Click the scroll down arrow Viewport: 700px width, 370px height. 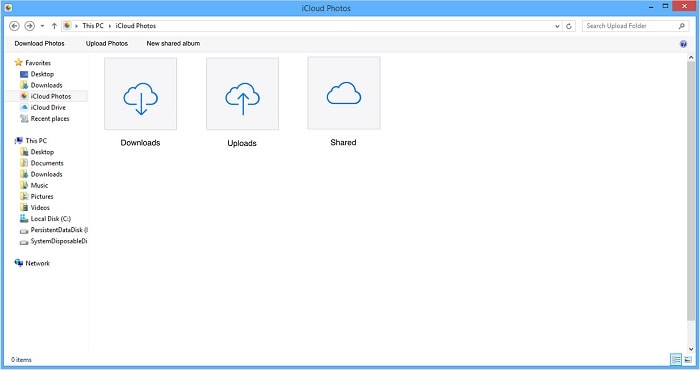click(691, 349)
